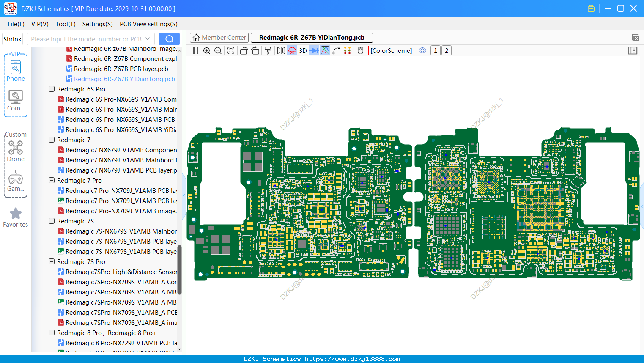Viewport: 644px width, 363px height.
Task: Click the split view icon in toolbar
Action: pos(194,51)
